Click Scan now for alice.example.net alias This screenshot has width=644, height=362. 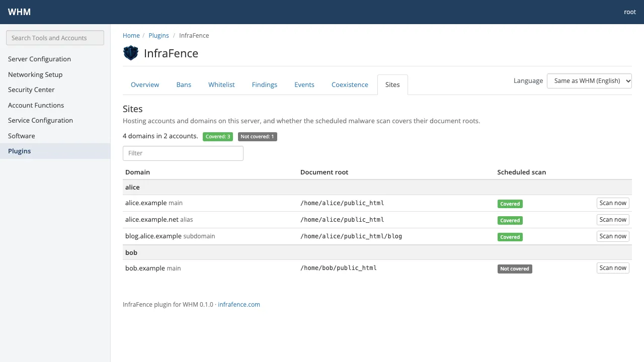613,220
